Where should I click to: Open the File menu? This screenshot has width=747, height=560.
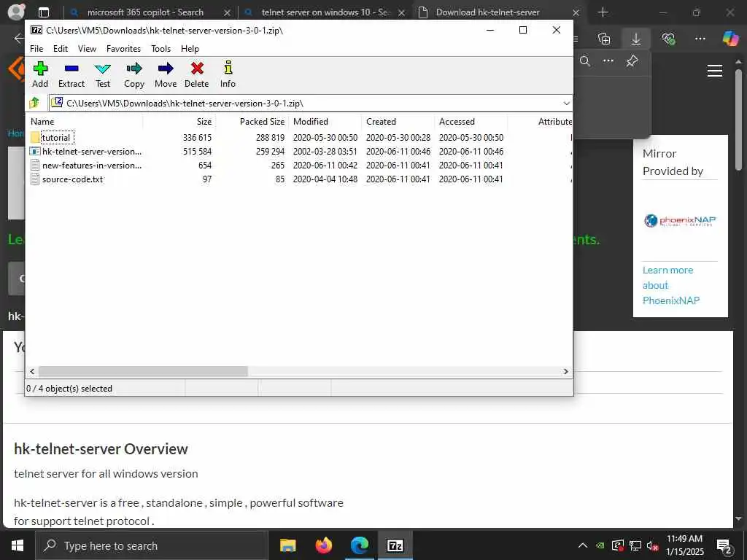coord(36,49)
